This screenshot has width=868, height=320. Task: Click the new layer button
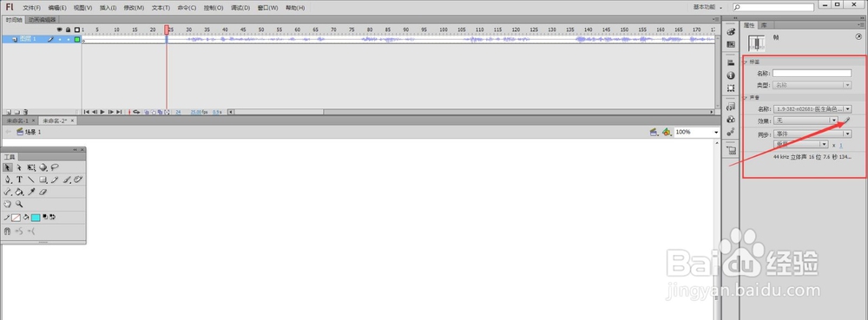coord(9,112)
